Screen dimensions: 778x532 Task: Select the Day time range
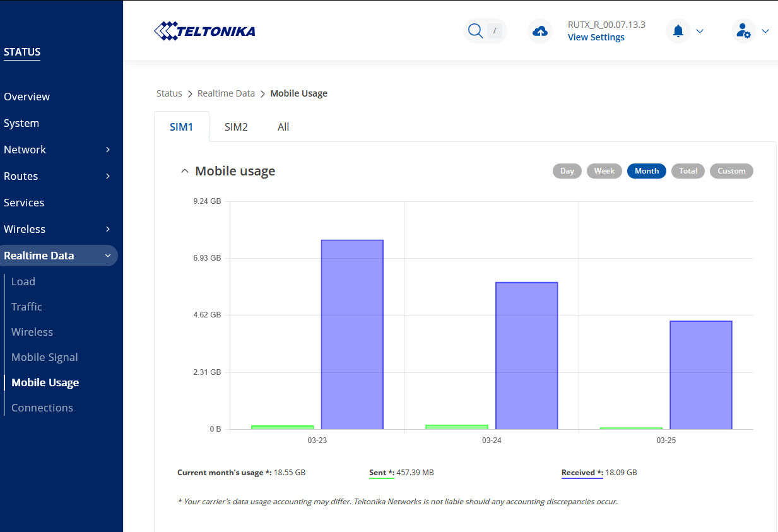point(567,171)
